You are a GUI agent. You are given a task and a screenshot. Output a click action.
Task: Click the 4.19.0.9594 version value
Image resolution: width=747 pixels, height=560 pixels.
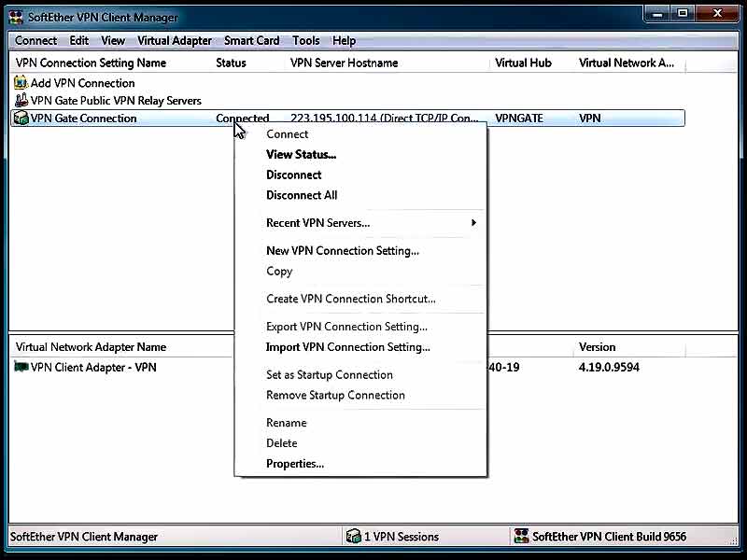[x=609, y=367]
